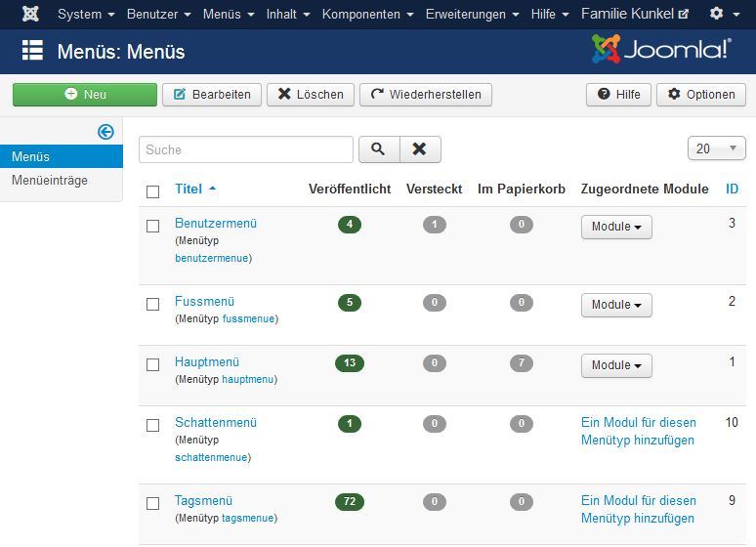Expand the Module dropdown for Fussmenü
The width and height of the screenshot is (756, 547).
pyautogui.click(x=616, y=305)
